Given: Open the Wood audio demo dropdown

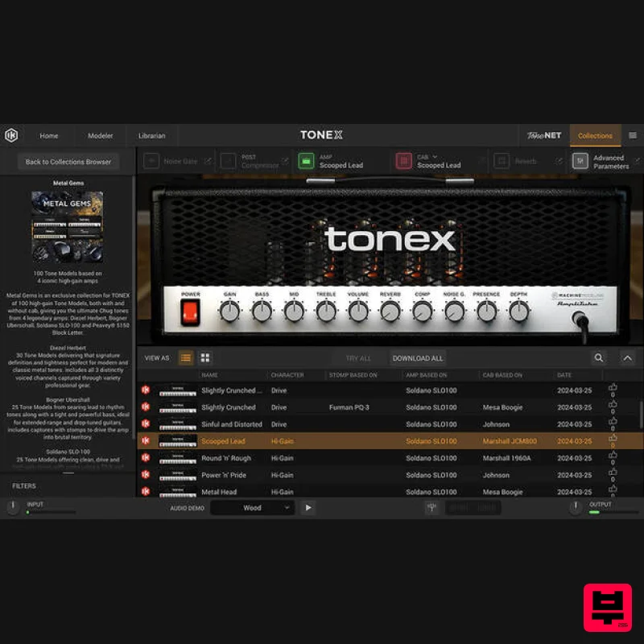Looking at the screenshot, I should click(x=252, y=508).
